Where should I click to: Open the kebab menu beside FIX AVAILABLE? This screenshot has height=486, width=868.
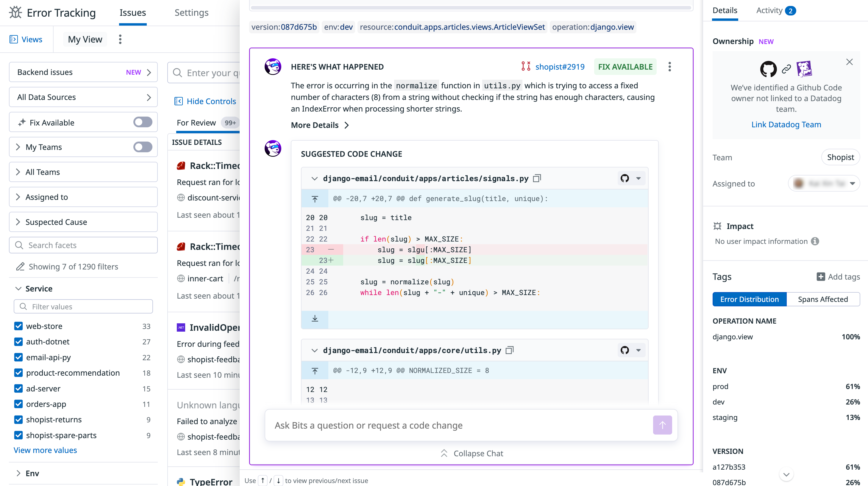[x=669, y=67]
